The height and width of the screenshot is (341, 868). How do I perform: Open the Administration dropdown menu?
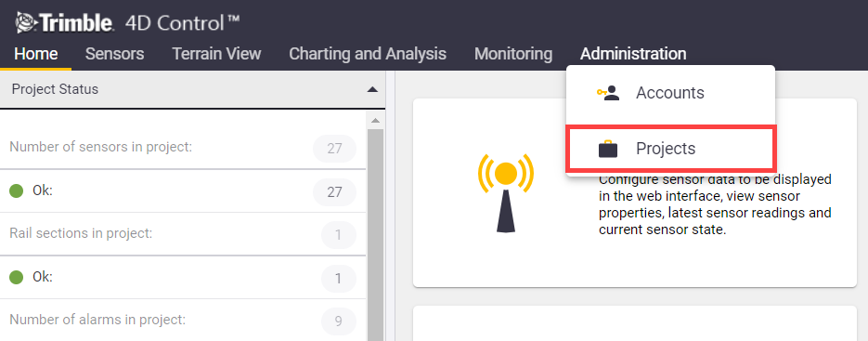(x=633, y=54)
